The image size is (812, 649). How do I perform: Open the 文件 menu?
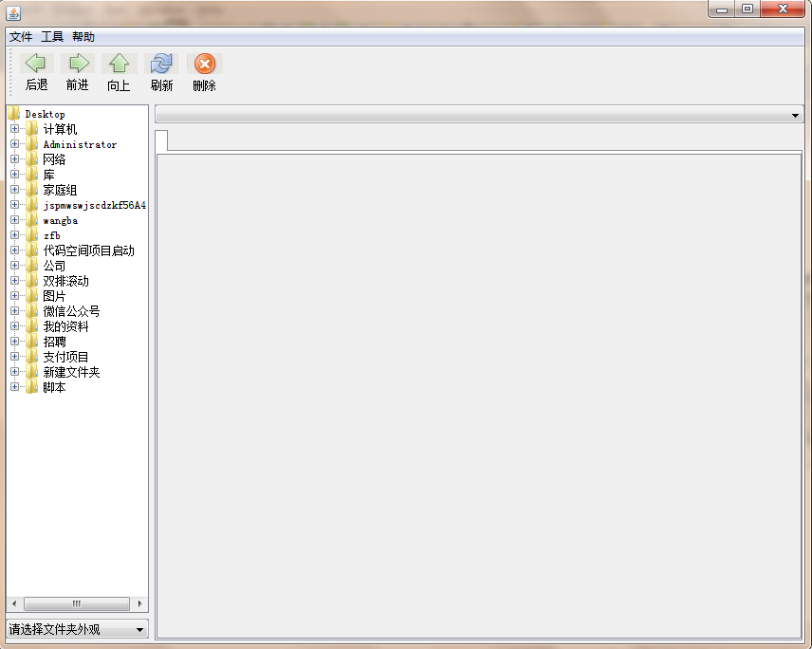[x=21, y=37]
